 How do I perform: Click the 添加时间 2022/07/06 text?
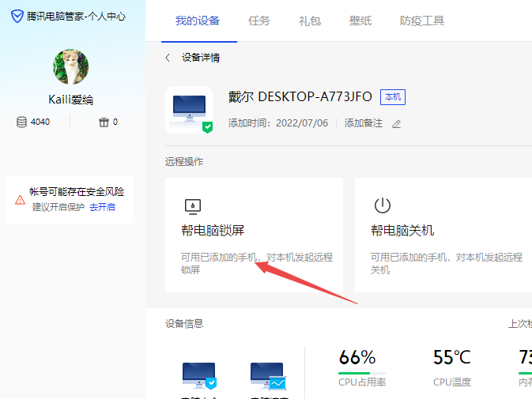point(278,123)
